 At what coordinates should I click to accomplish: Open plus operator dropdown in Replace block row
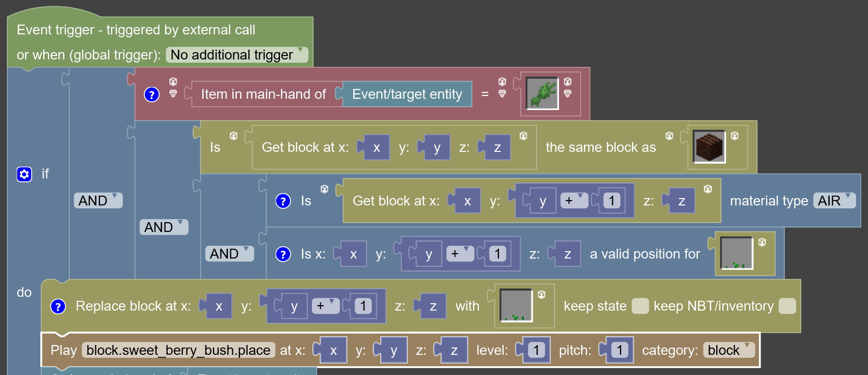coord(326,306)
